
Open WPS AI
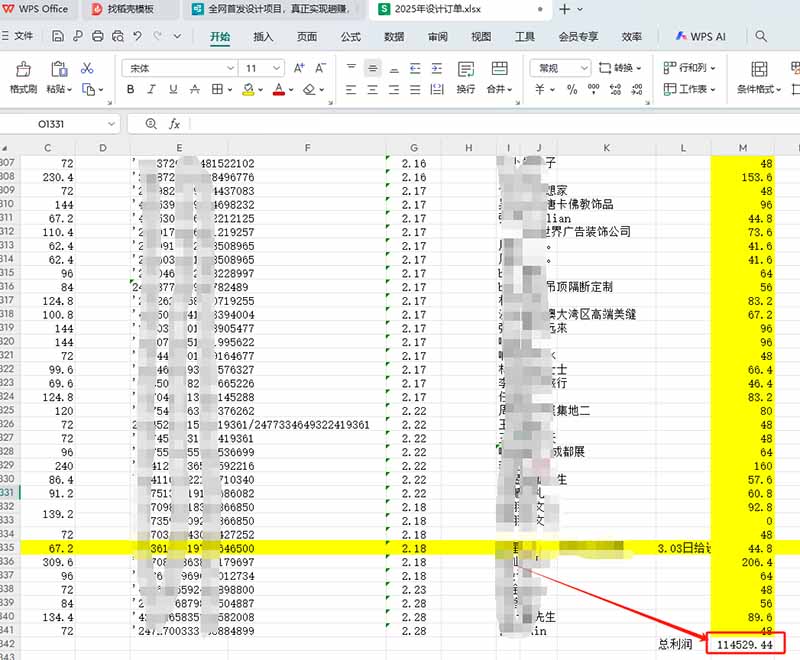point(698,36)
